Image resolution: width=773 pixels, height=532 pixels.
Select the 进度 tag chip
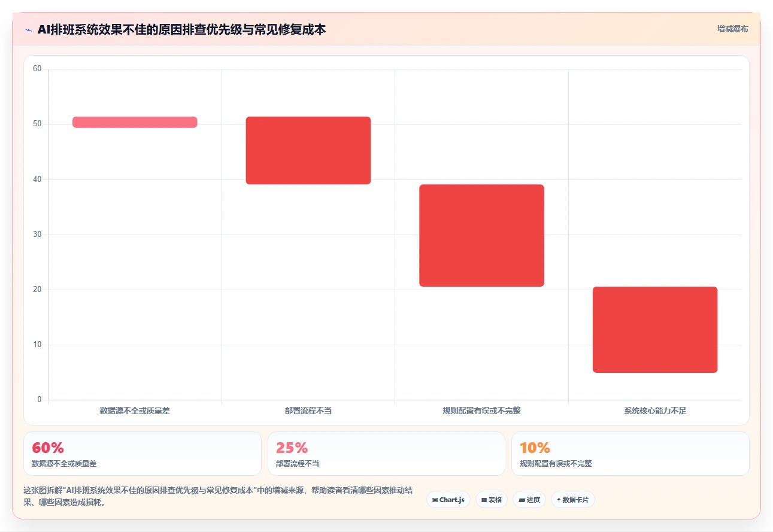point(529,500)
